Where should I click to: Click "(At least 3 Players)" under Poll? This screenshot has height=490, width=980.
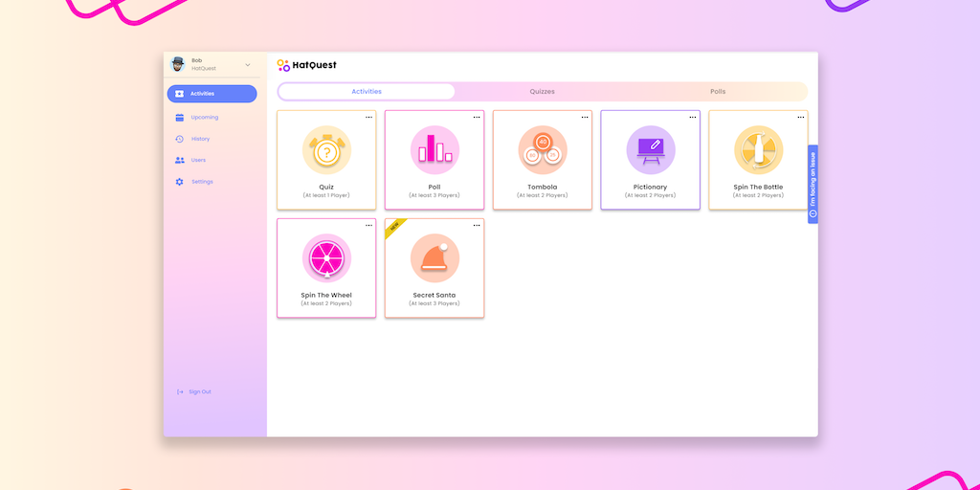tap(434, 195)
